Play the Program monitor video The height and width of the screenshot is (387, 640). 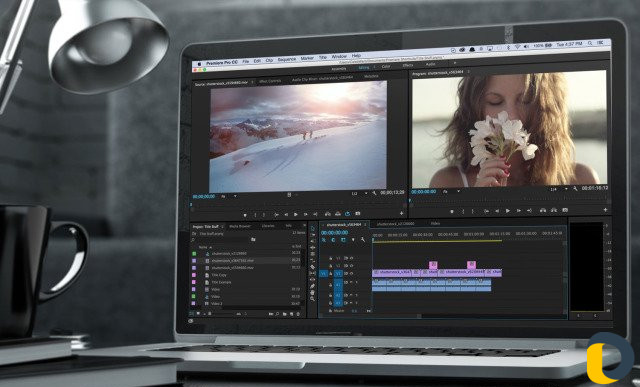[508, 211]
